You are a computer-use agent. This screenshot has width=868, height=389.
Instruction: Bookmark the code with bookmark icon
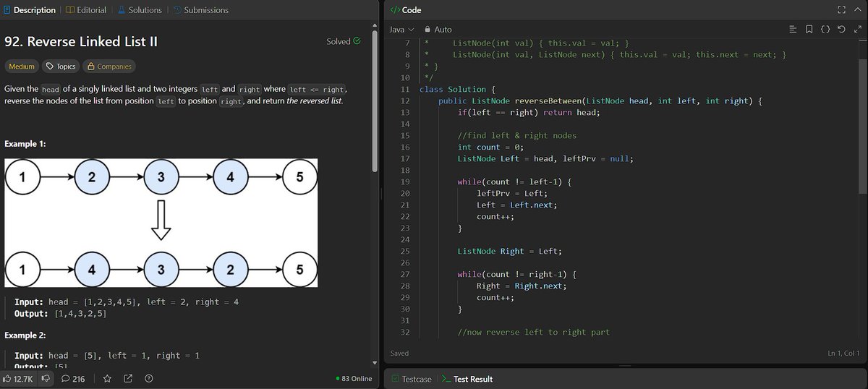coord(809,30)
